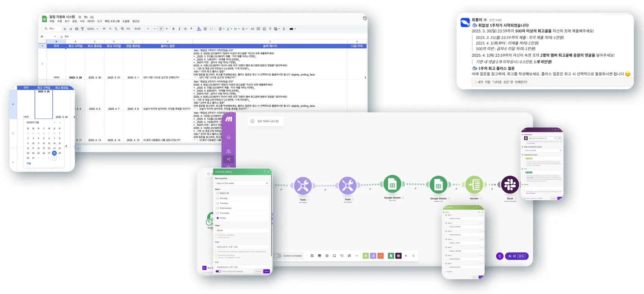Check the Tuesday checkbox
The height and width of the screenshot is (294, 644).
pyautogui.click(x=218, y=203)
